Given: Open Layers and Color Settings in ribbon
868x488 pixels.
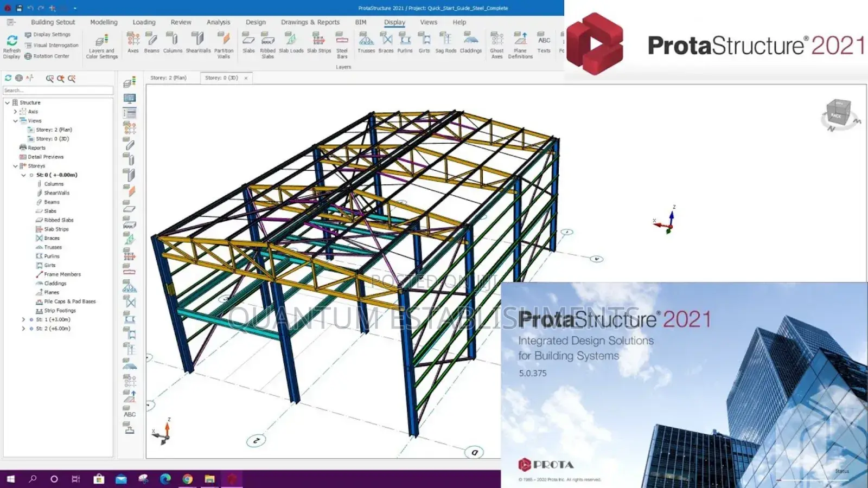Looking at the screenshot, I should click(101, 47).
